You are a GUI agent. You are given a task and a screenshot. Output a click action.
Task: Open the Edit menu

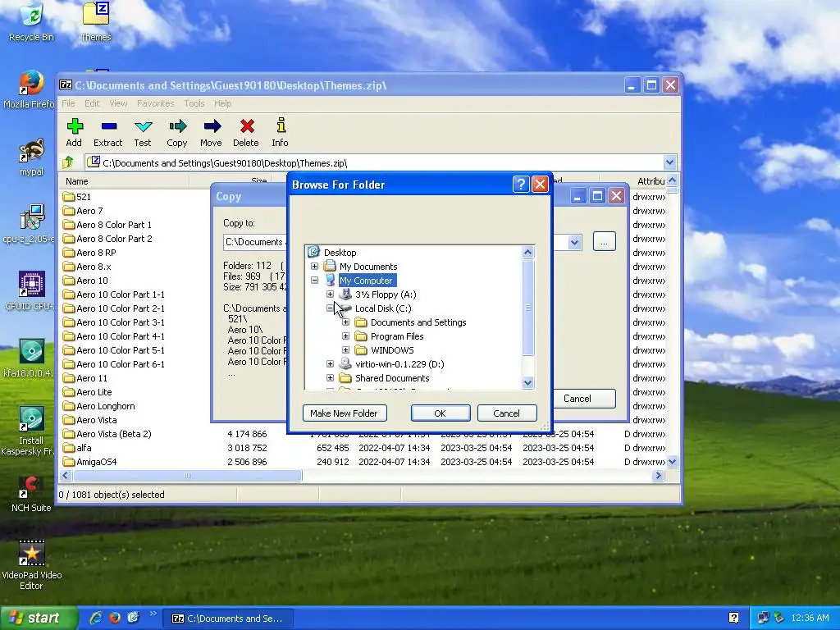tap(92, 103)
